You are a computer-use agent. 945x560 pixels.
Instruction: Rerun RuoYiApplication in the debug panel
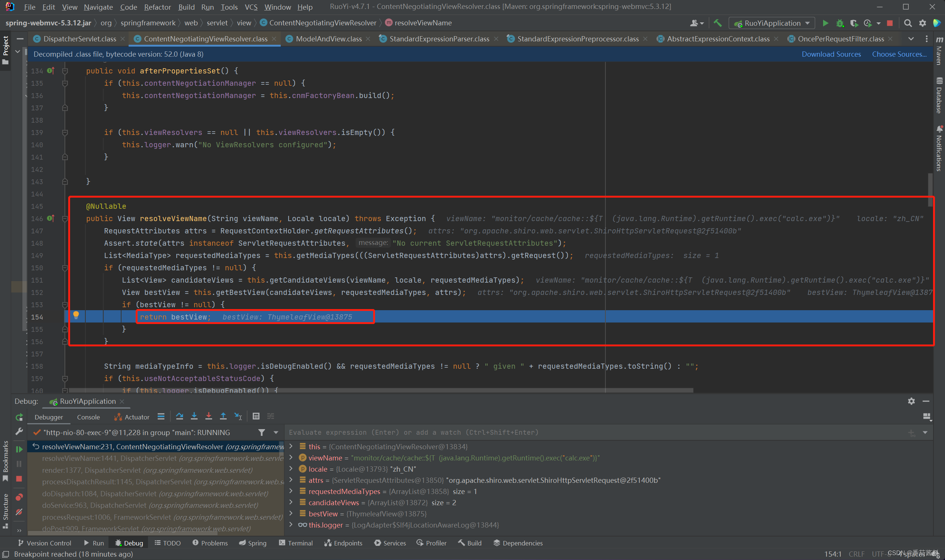pyautogui.click(x=19, y=417)
